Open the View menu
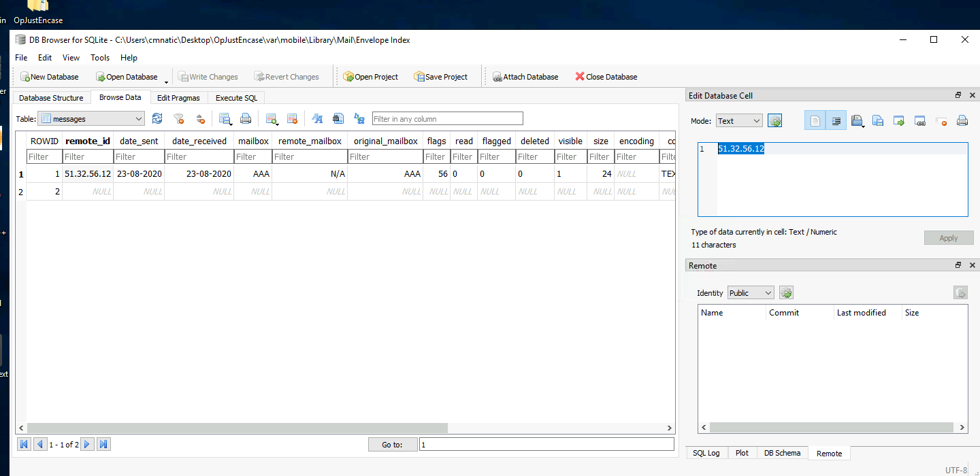The height and width of the screenshot is (476, 980). pyautogui.click(x=71, y=58)
